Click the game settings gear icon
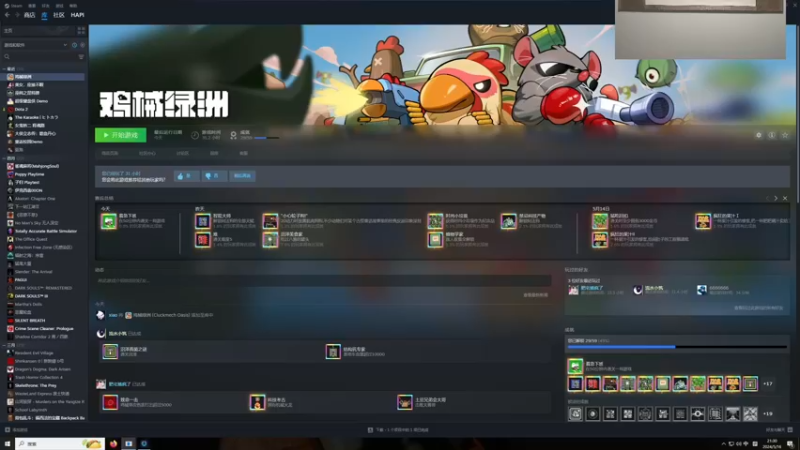Viewport: 800px width, 450px height. [759, 135]
